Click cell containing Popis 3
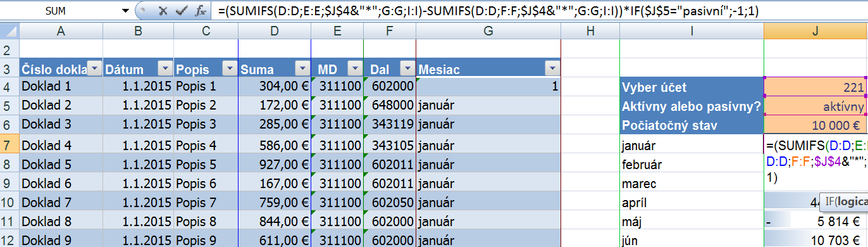The image size is (868, 247). pos(206,125)
